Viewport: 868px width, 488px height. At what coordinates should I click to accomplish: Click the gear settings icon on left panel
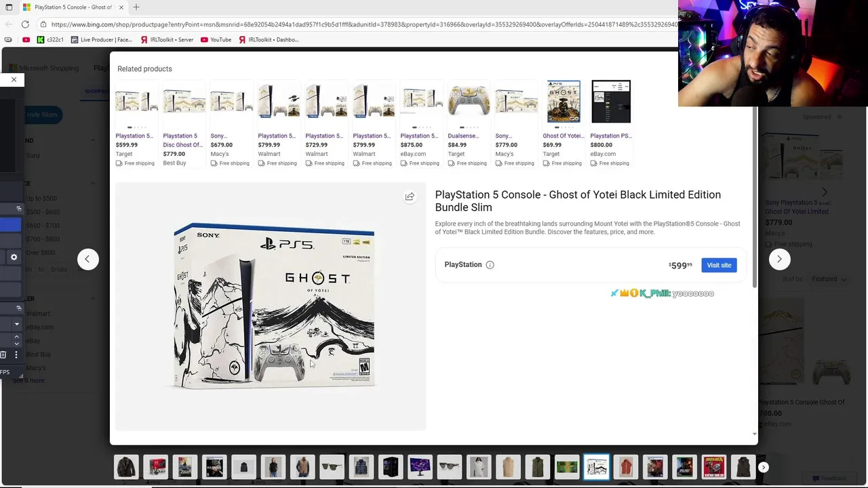[14, 258]
